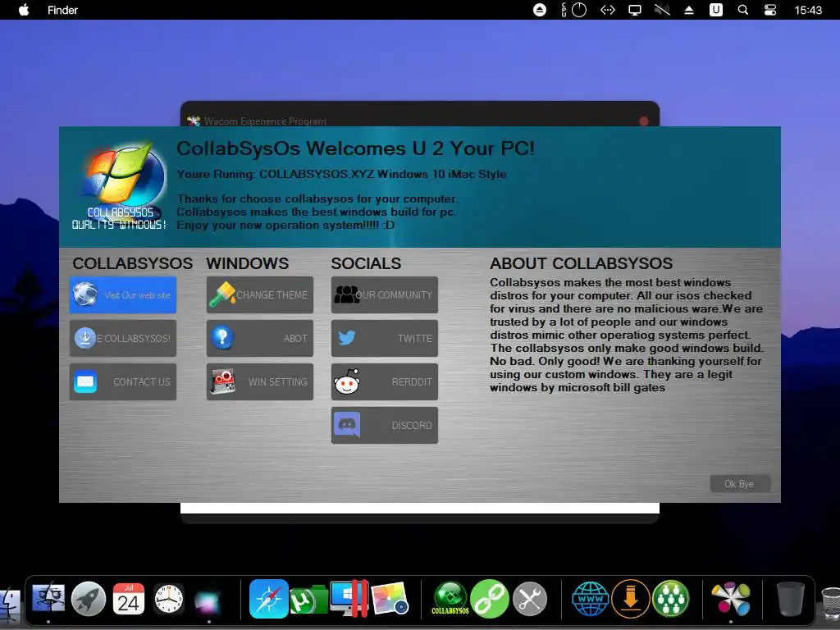Click the Visit Our web site button

[x=123, y=294]
